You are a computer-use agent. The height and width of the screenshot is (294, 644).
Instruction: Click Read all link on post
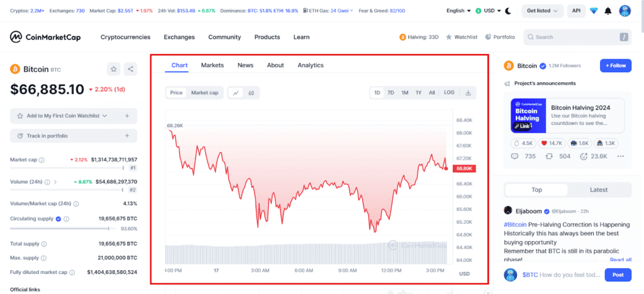[621, 259]
